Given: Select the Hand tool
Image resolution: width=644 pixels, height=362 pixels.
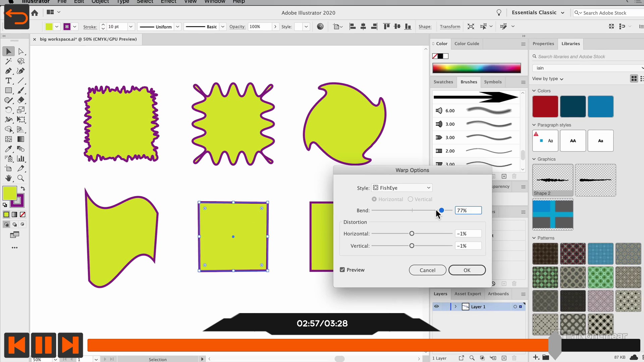Looking at the screenshot, I should 8,178.
